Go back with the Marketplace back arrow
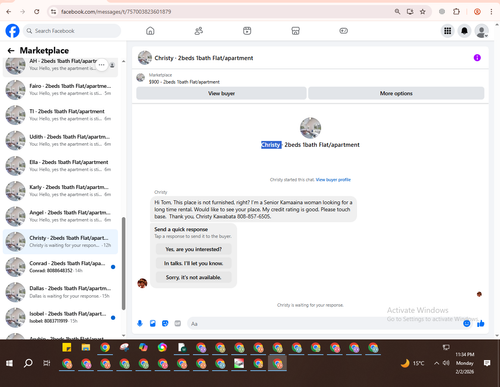The height and width of the screenshot is (387, 500). [x=11, y=51]
